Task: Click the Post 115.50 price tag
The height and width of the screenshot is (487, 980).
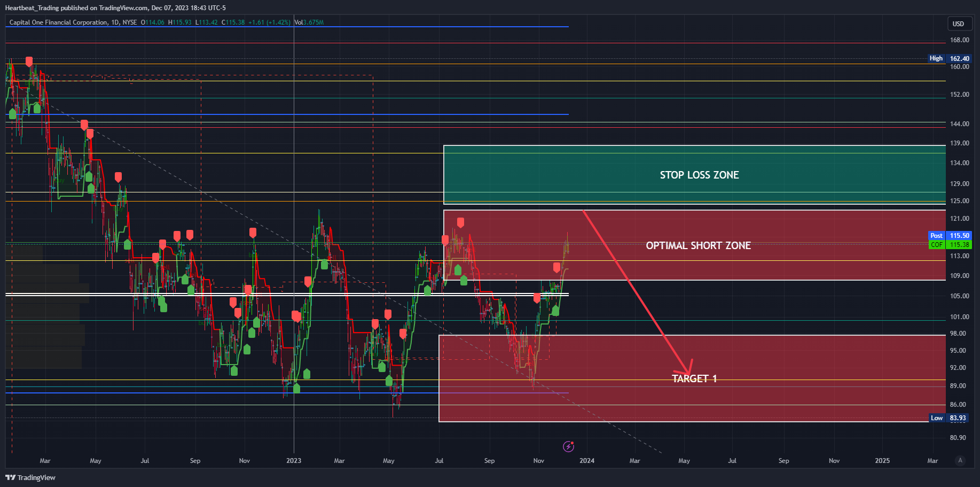Action: tap(950, 236)
